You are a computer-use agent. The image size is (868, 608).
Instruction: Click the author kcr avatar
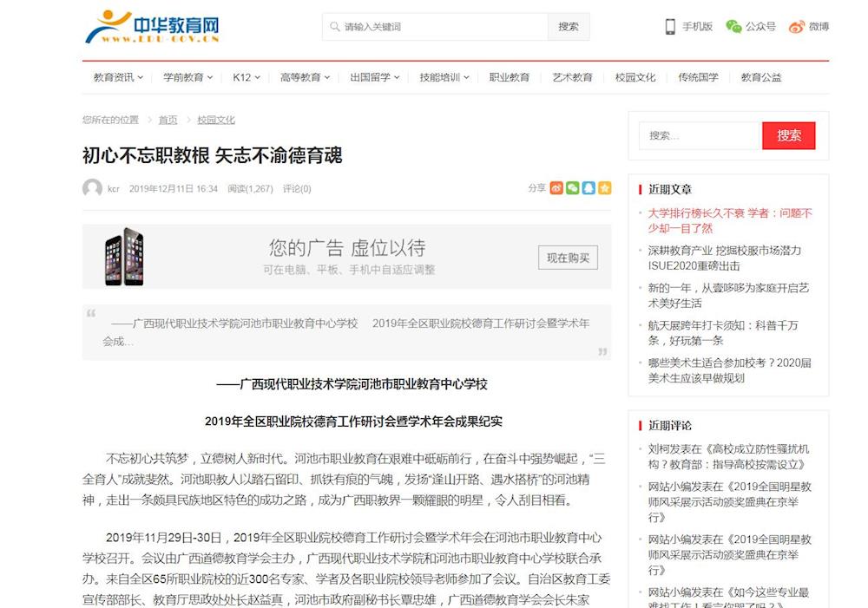point(92,188)
